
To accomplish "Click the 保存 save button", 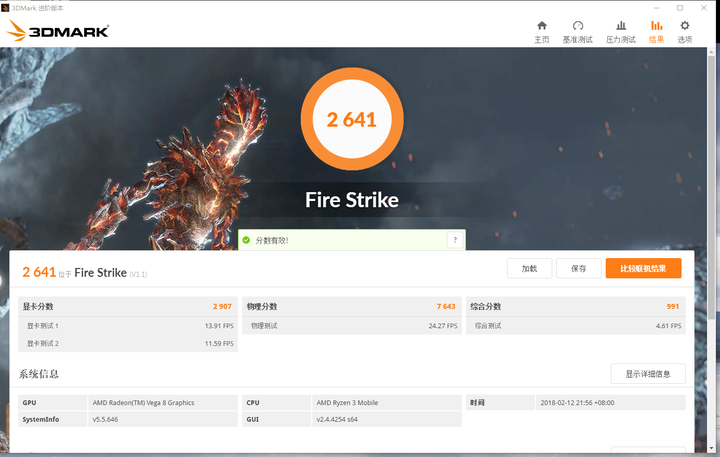I will tap(579, 268).
